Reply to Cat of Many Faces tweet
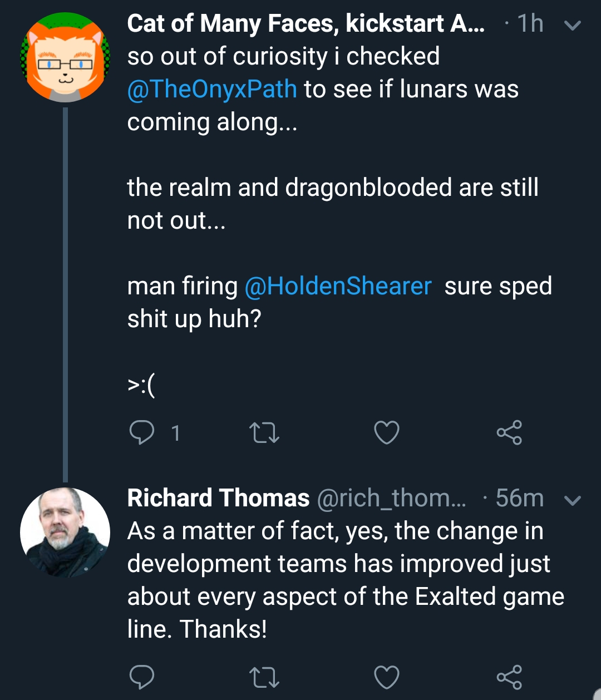Screen dimensions: 601x700 click(x=142, y=432)
